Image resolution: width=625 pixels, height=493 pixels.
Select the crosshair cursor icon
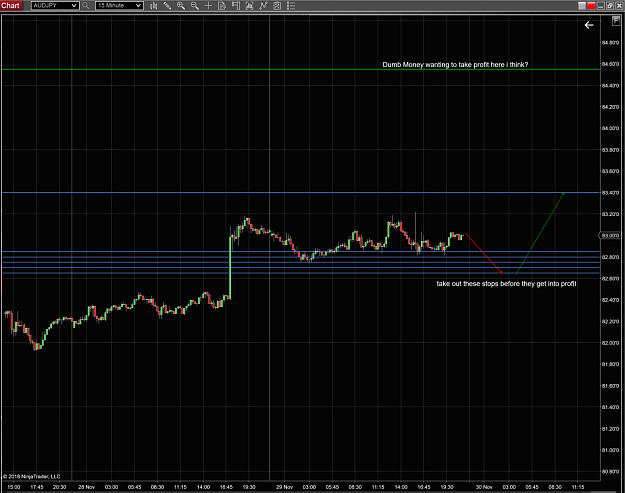208,6
